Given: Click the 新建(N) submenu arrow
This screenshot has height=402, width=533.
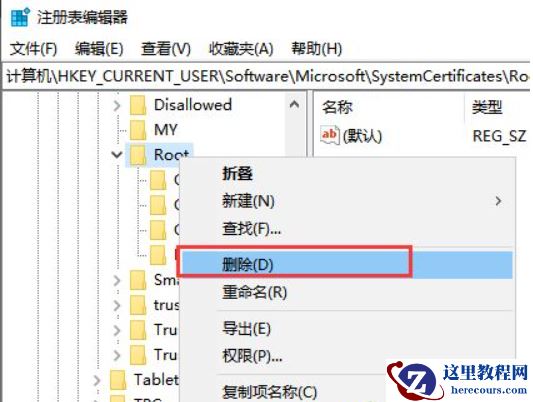Looking at the screenshot, I should [498, 201].
